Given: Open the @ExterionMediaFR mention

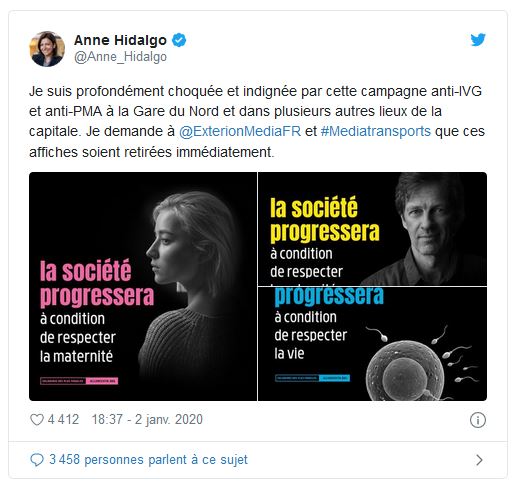Looking at the screenshot, I should tap(240, 131).
